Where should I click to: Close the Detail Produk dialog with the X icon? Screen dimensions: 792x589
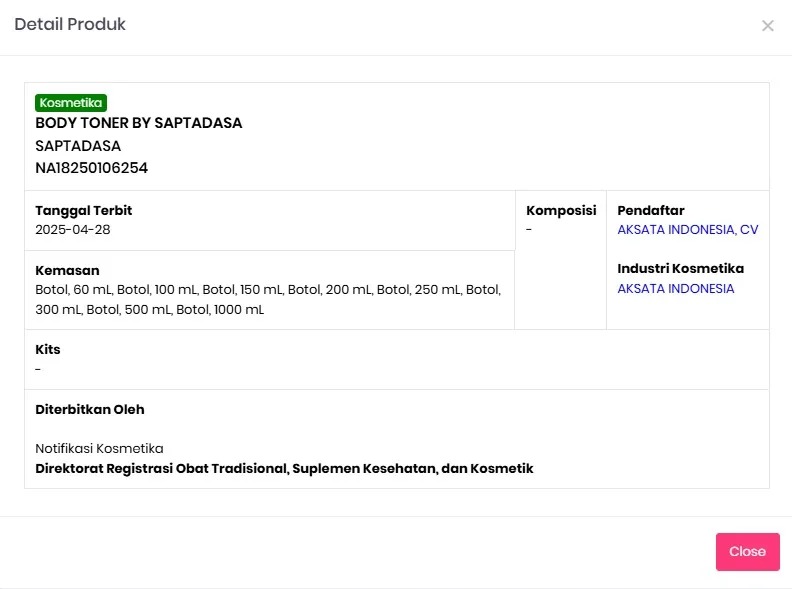pyautogui.click(x=767, y=26)
